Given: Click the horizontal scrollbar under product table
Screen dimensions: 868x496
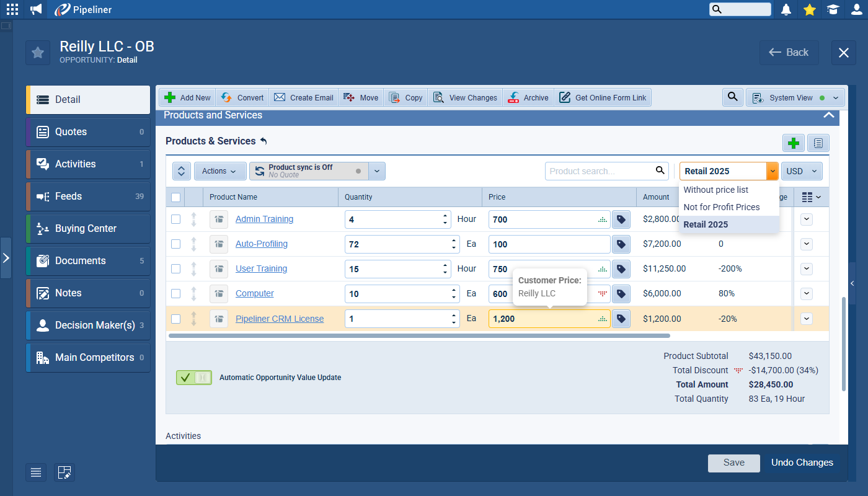Looking at the screenshot, I should tap(419, 335).
